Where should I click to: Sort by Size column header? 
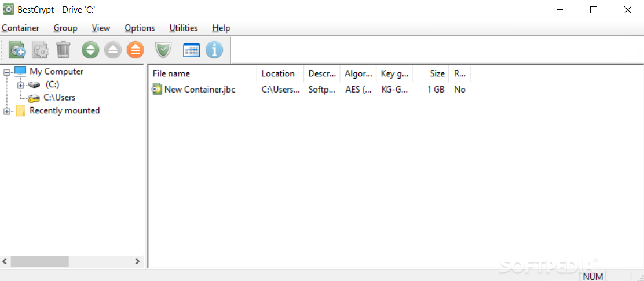pyautogui.click(x=431, y=73)
